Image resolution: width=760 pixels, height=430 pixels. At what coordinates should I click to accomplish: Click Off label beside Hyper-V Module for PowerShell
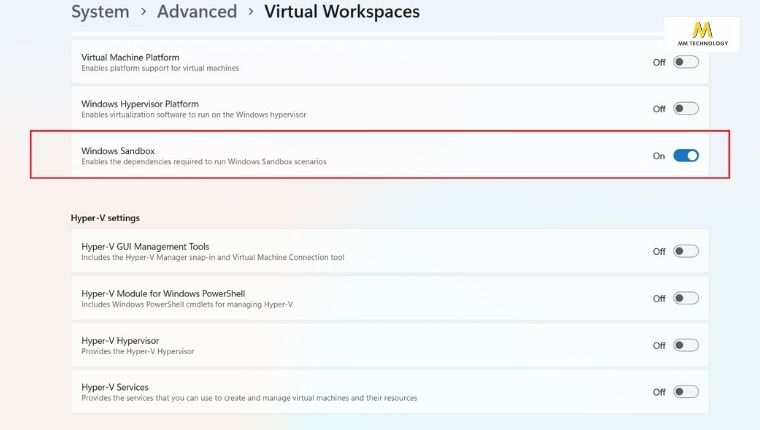point(659,299)
